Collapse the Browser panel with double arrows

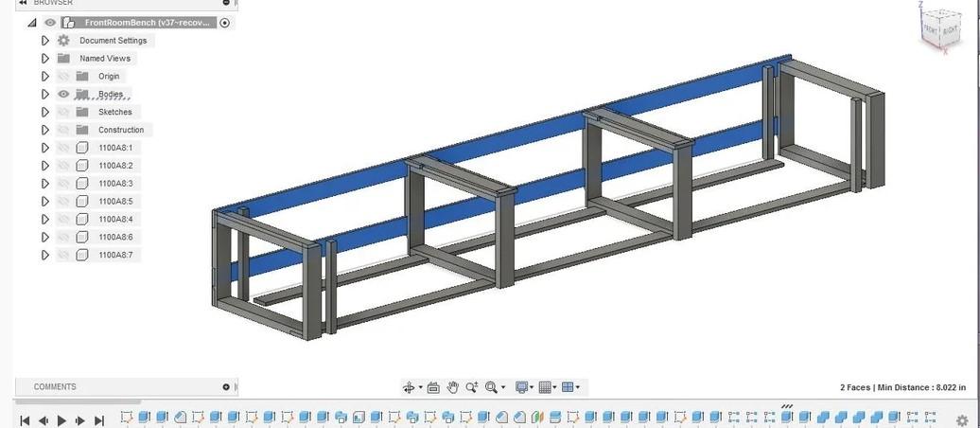[23, 3]
